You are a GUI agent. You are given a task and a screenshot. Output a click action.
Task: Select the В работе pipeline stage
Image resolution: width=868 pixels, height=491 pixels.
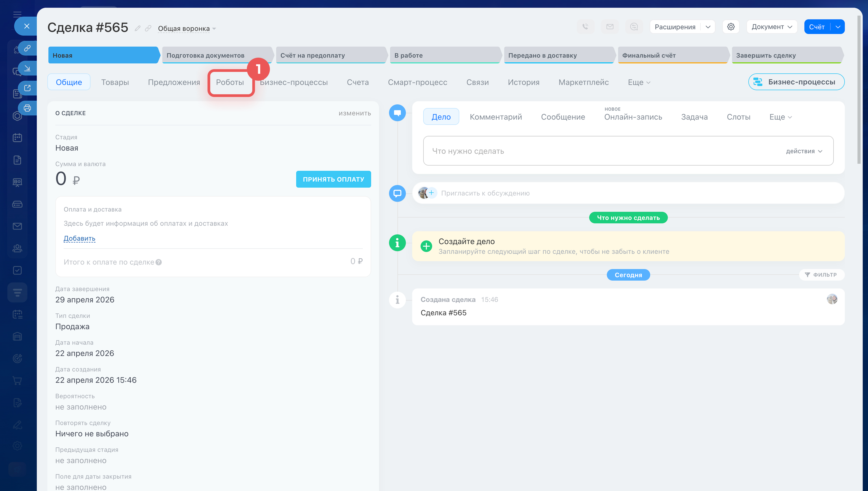tap(444, 55)
